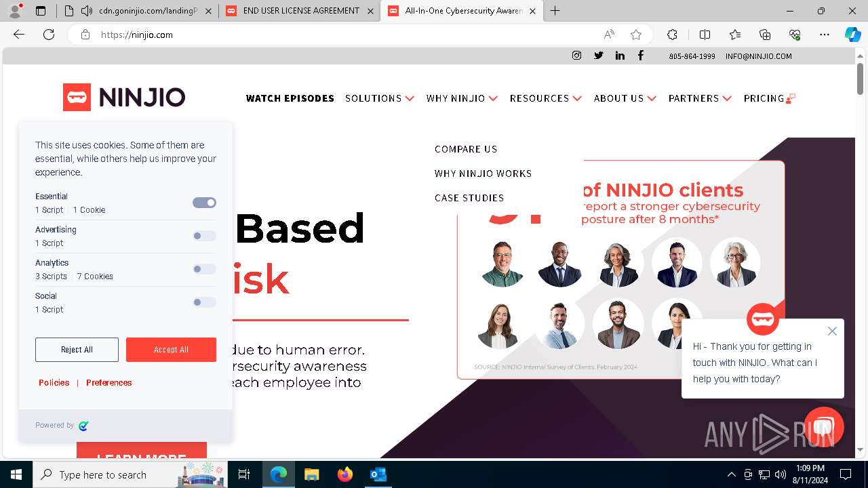Click the Read aloud icon in address bar
Viewport: 868px width, 488px height.
coord(609,35)
